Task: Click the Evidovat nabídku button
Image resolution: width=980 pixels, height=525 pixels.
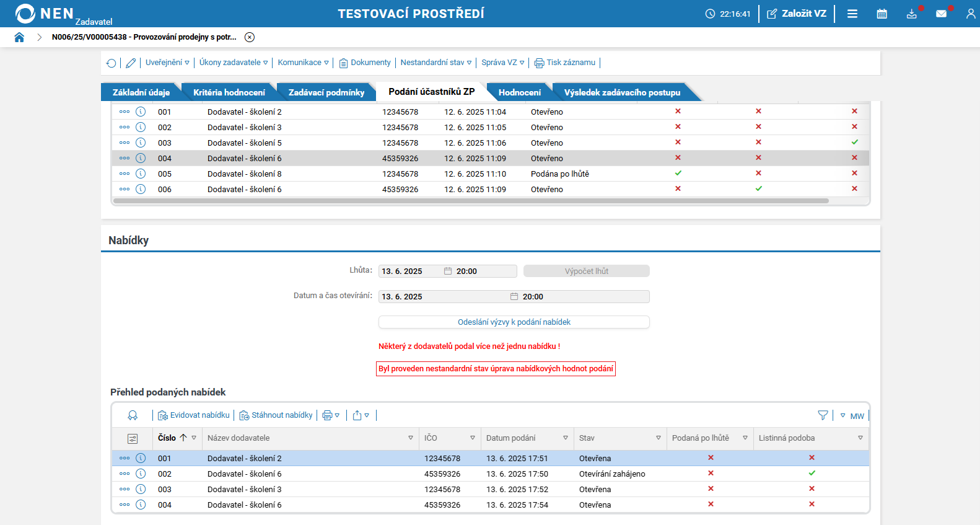Action: [x=194, y=415]
